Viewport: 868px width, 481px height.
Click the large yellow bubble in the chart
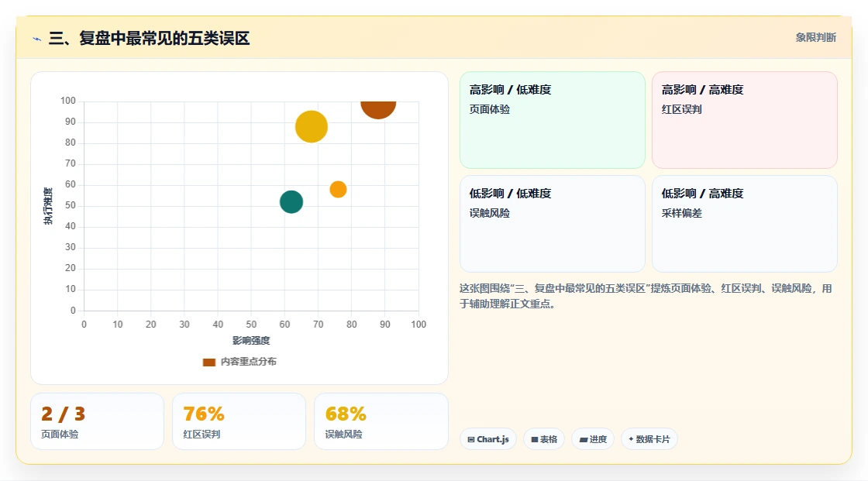tap(311, 127)
